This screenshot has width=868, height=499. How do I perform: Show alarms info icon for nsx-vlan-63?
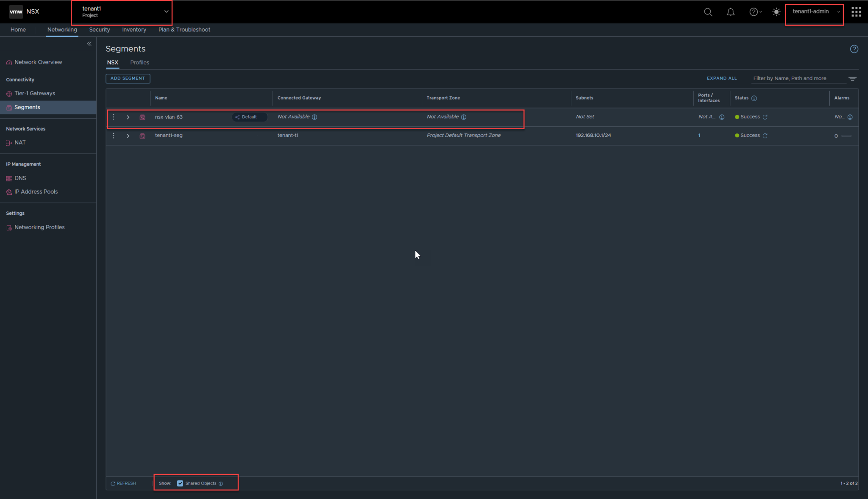[x=850, y=117]
